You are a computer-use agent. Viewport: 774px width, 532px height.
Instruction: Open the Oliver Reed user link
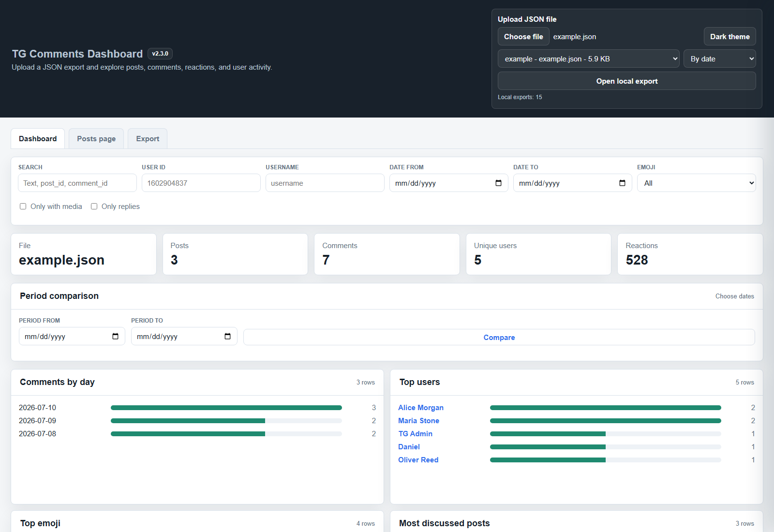pos(418,460)
